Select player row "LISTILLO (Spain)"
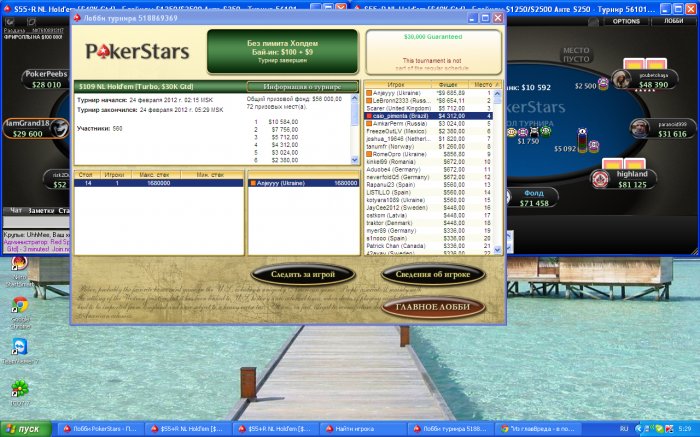The image size is (700, 437). click(429, 192)
